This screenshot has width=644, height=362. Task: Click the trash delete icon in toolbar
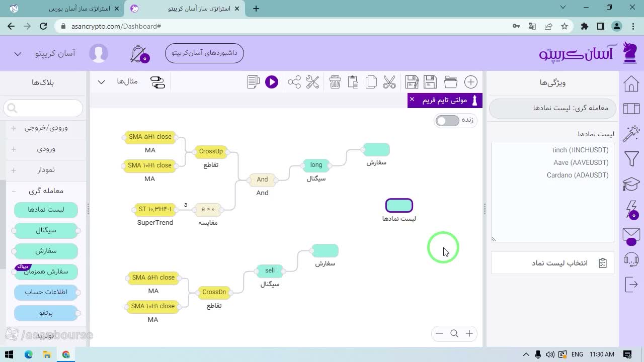point(335,82)
